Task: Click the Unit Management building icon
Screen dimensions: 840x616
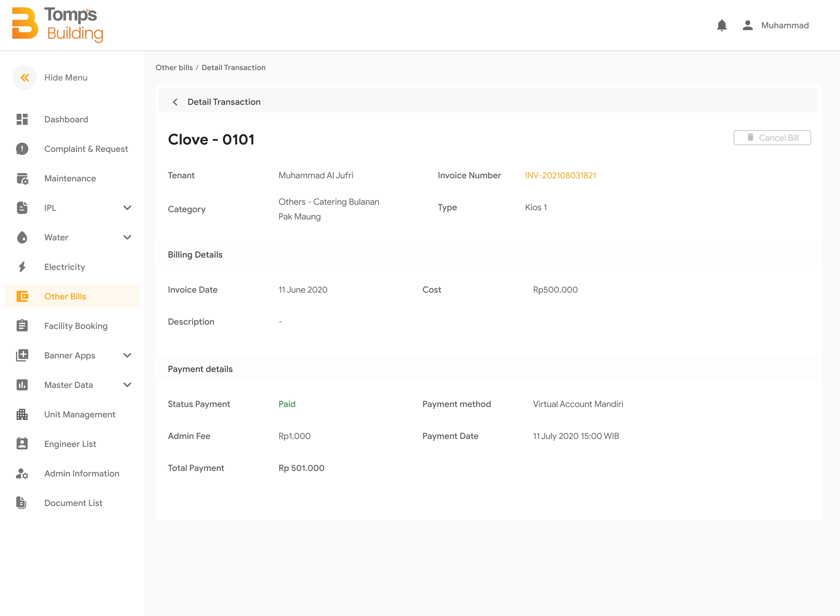Action: tap(22, 414)
